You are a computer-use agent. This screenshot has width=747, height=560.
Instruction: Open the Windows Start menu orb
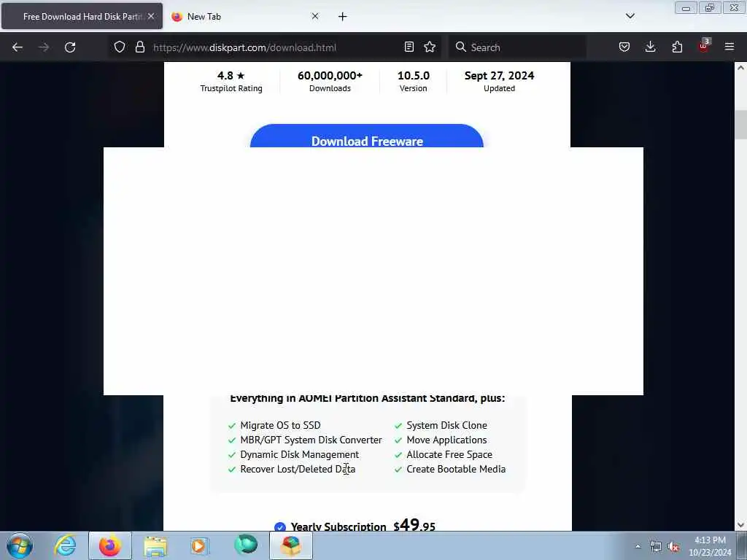click(20, 545)
